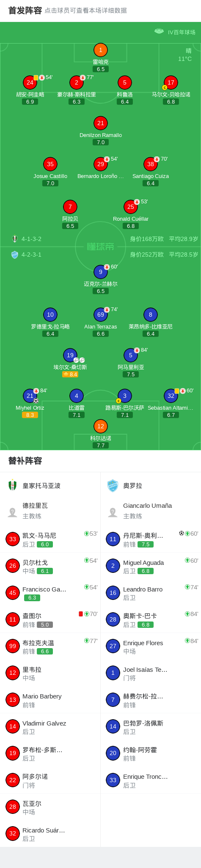Image resolution: width=201 pixels, height=868 pixels.
Task: Open substitute 凯文-马马尼 number 33 entry
Action: 50,539
